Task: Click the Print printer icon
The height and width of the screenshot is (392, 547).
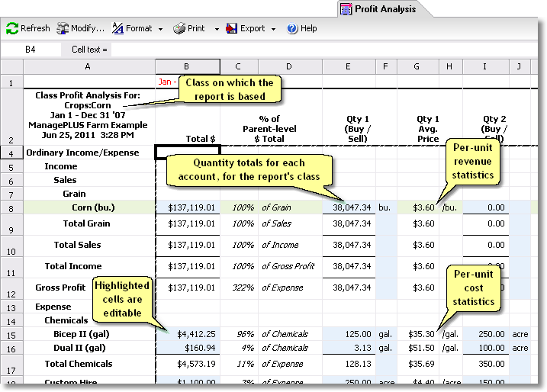Action: coord(179,29)
